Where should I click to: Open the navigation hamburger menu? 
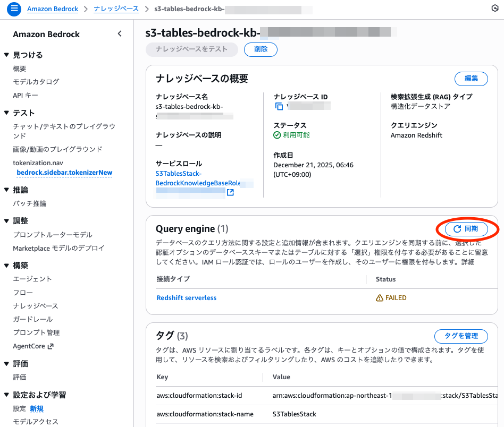coord(14,9)
